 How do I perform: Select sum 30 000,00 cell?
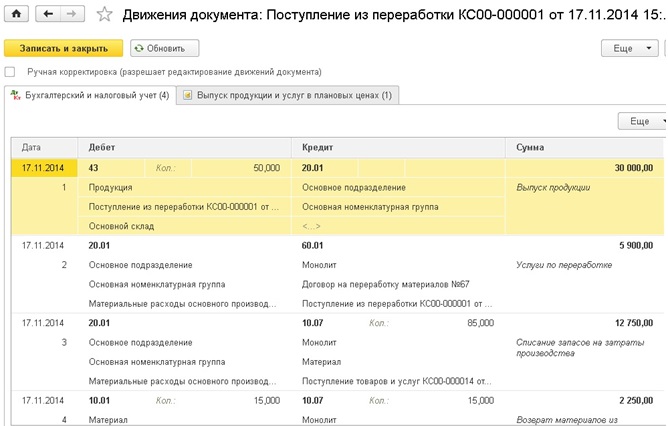(x=584, y=168)
